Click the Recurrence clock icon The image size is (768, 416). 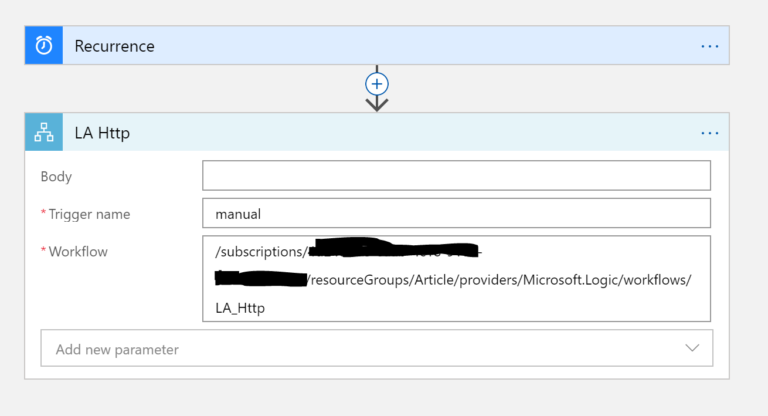[44, 46]
